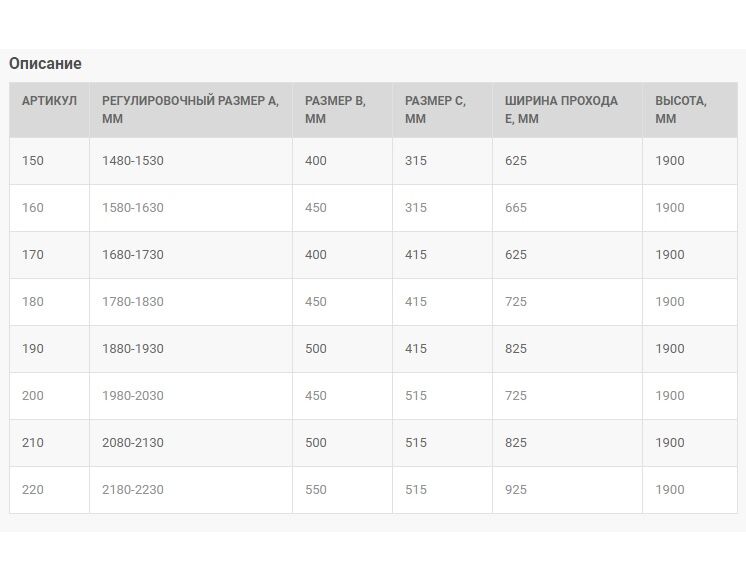746x581 pixels.
Task: Select the 1480-1530 range cell
Action: point(133,161)
